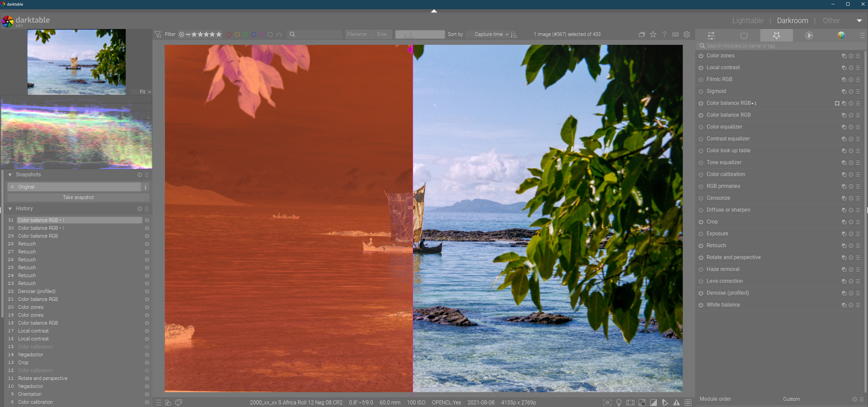The height and width of the screenshot is (407, 868).
Task: Open quick access panel sliders icon
Action: pyautogui.click(x=711, y=35)
